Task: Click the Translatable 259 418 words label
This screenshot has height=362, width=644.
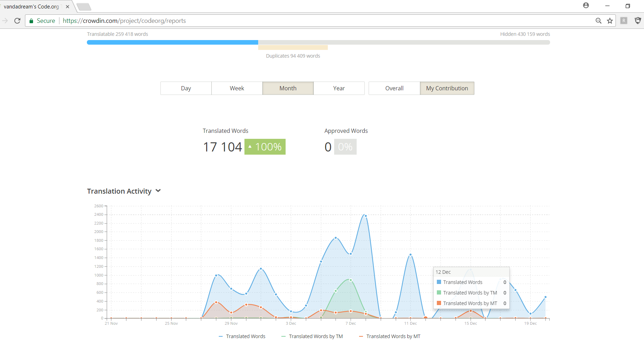Action: [x=117, y=34]
